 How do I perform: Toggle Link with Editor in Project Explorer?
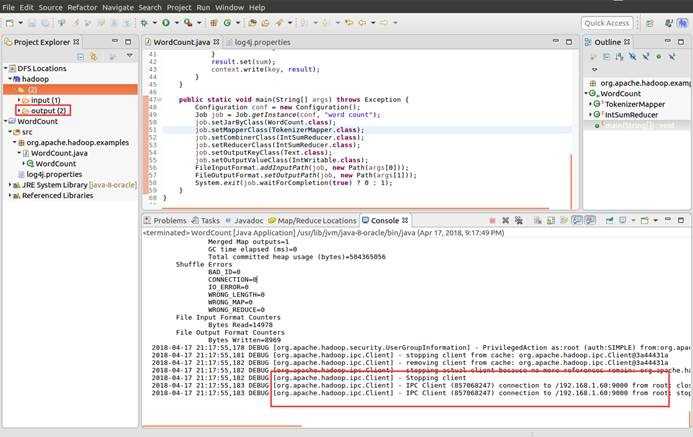(x=93, y=57)
